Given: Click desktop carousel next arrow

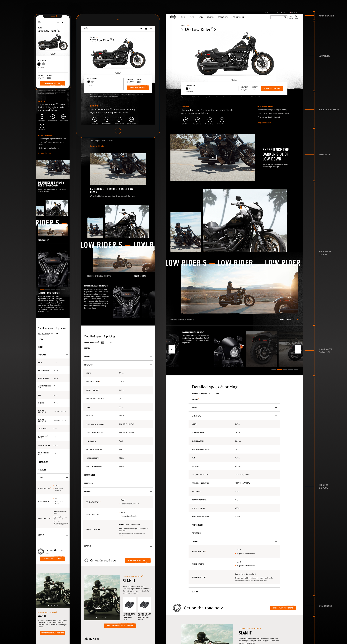Looking at the screenshot, I should (298, 349).
